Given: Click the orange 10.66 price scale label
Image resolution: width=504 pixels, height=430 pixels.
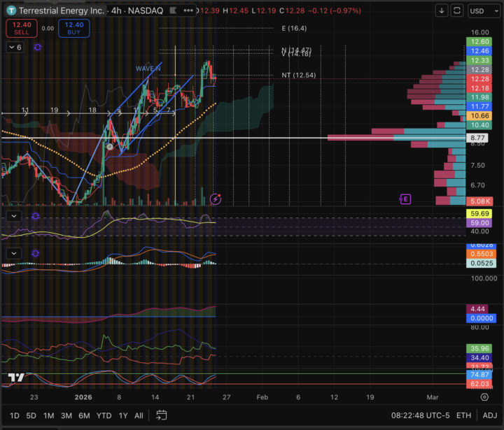Looking at the screenshot, I should [479, 116].
